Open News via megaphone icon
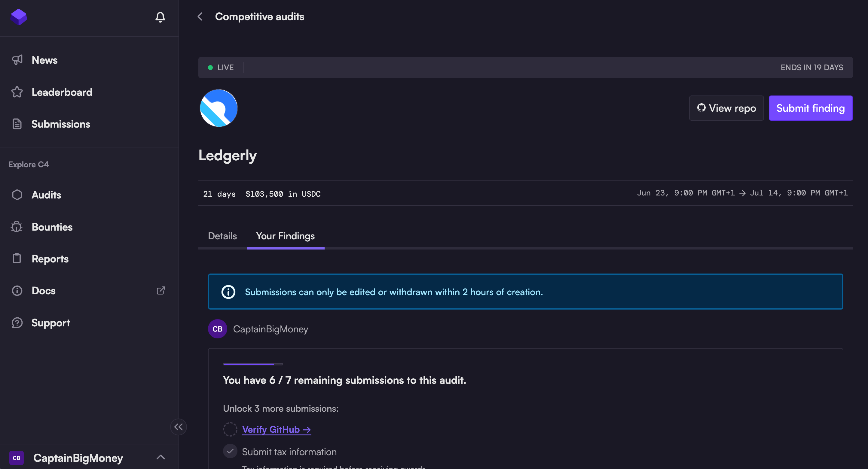This screenshot has height=469, width=868. point(17,60)
